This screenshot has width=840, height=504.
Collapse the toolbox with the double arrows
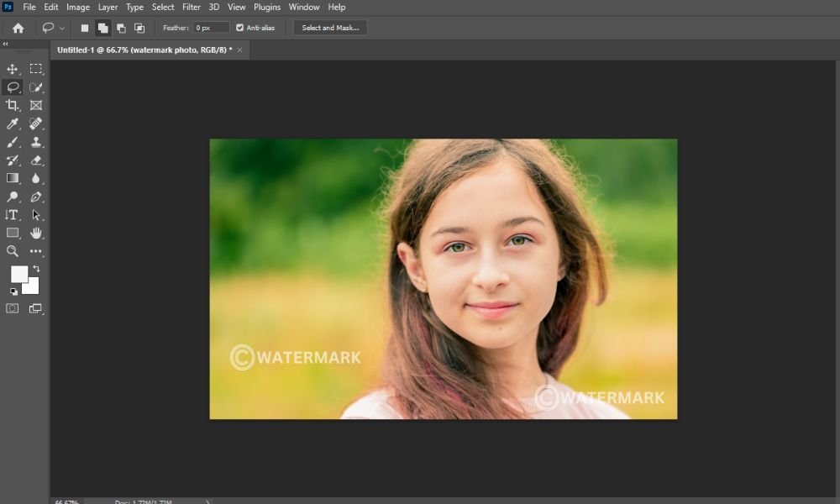pos(5,44)
